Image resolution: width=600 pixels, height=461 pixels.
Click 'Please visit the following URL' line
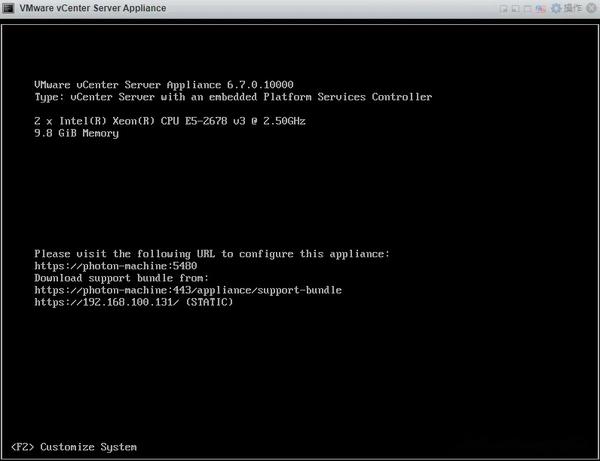pos(212,254)
